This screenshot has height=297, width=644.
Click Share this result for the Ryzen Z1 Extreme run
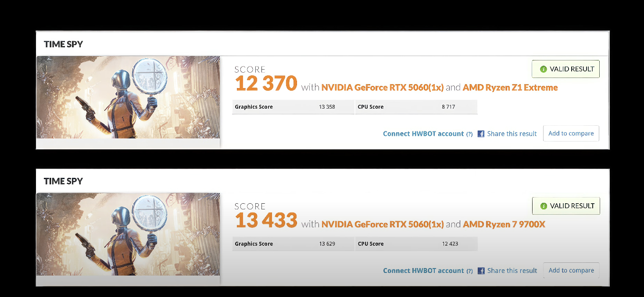[x=512, y=134]
